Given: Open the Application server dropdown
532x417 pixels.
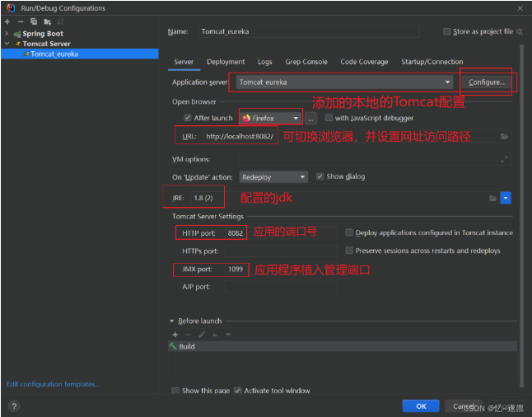Looking at the screenshot, I should 344,82.
